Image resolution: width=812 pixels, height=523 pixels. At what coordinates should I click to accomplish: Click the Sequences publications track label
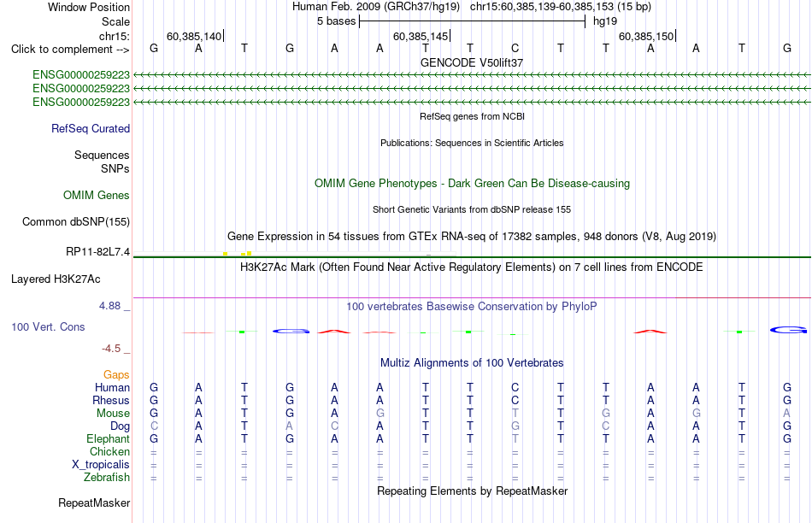(102, 155)
